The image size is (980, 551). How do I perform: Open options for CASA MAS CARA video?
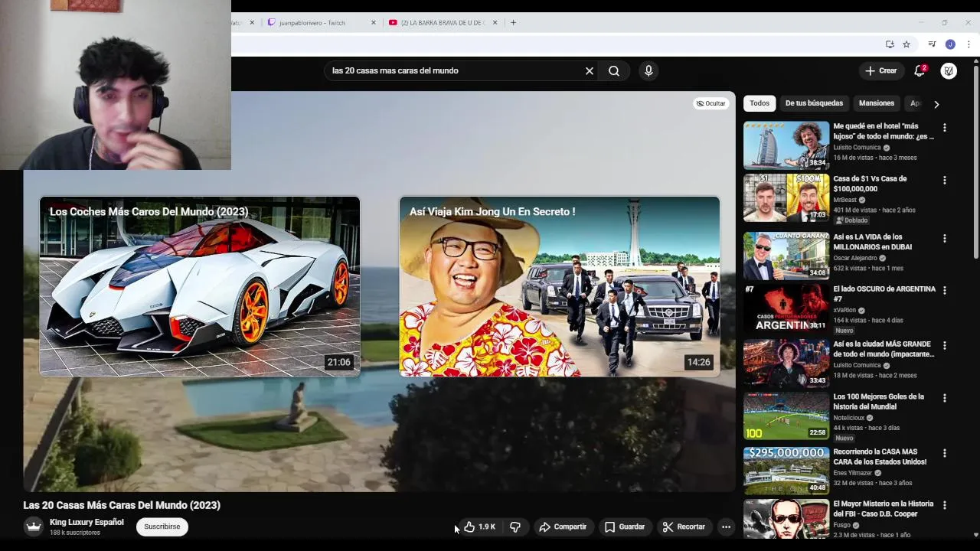click(x=945, y=453)
